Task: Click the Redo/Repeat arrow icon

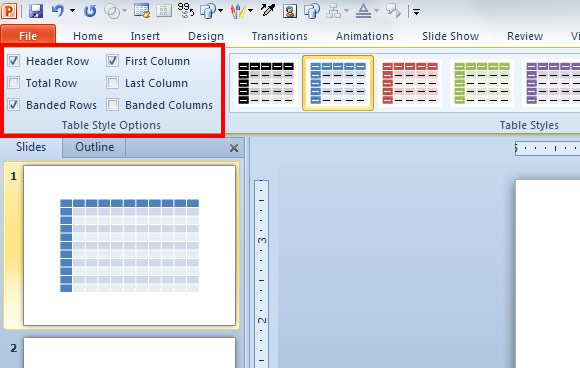Action: tap(90, 11)
